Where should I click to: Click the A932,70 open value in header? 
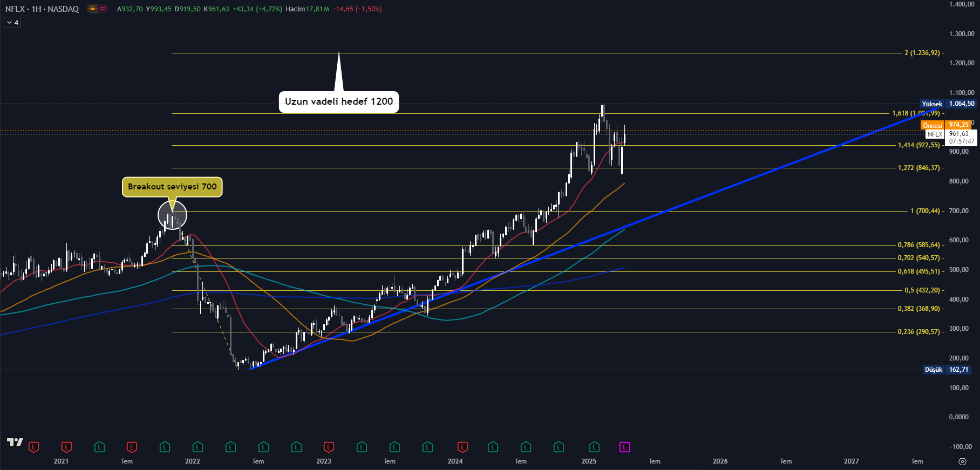(x=130, y=9)
